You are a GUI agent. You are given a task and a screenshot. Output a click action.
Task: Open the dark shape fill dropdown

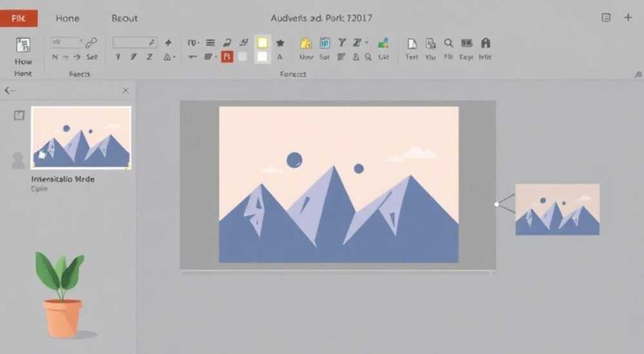click(x=211, y=57)
